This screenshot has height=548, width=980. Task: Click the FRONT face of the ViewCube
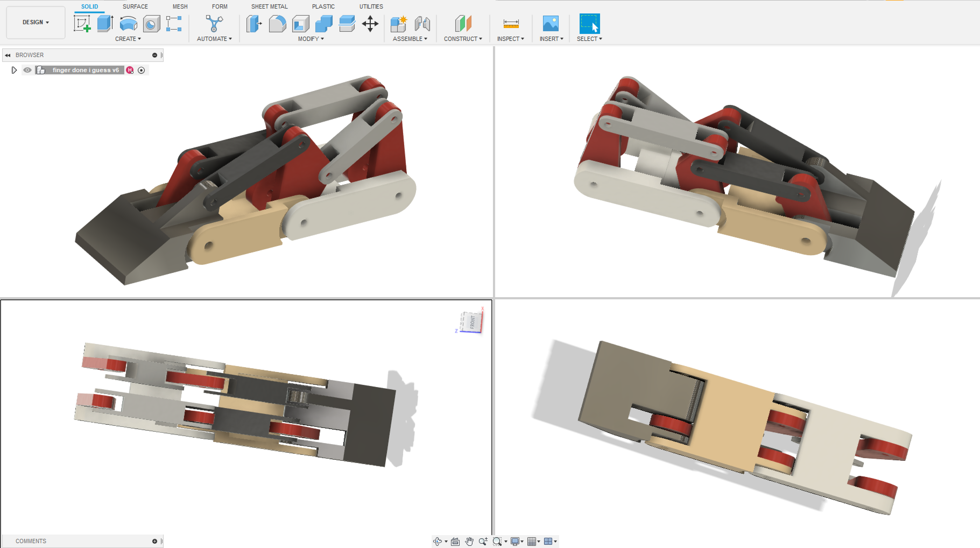pos(472,322)
